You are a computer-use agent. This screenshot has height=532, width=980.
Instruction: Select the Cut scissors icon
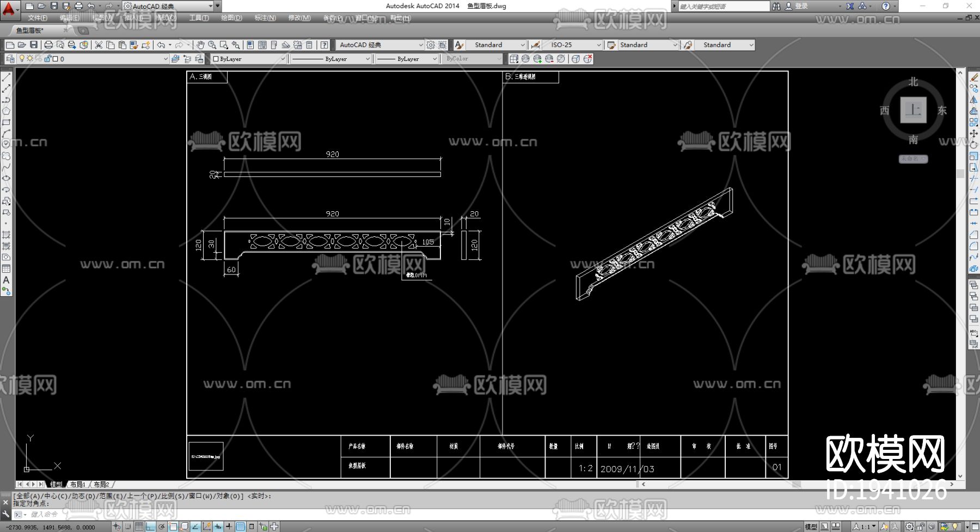(99, 45)
